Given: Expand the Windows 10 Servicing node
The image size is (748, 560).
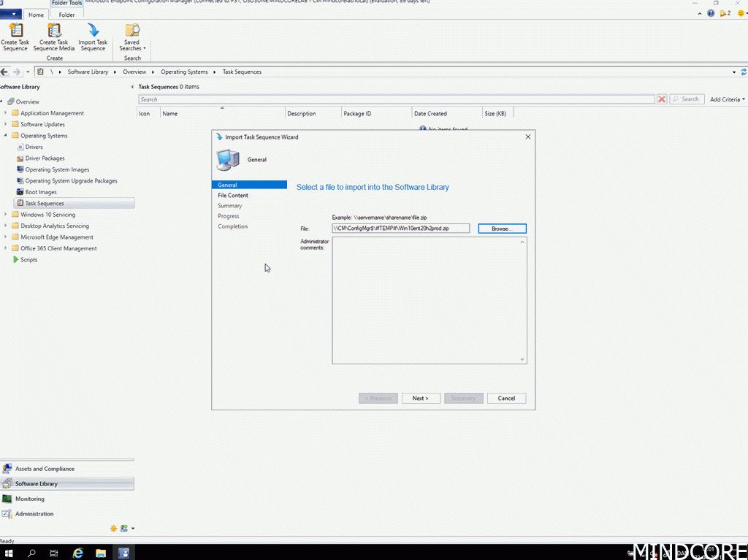Looking at the screenshot, I should (6, 215).
